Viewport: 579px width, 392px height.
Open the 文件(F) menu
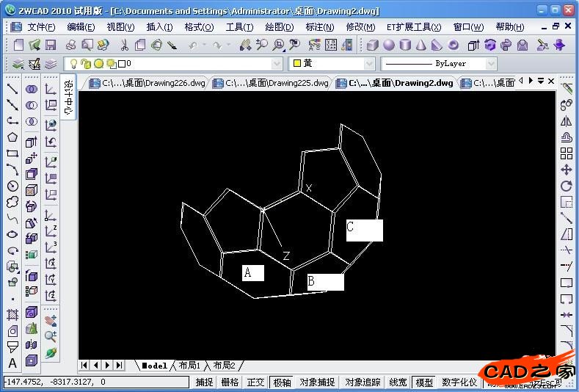(41, 27)
